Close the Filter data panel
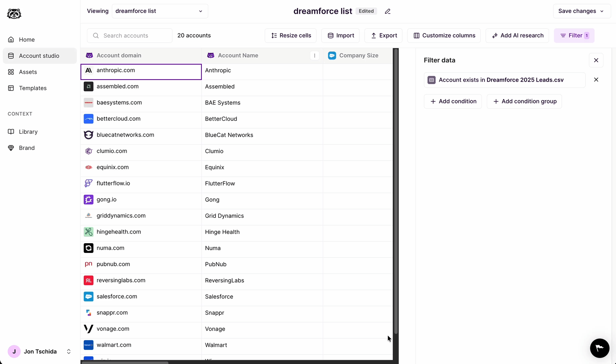616x364 pixels. point(596,60)
